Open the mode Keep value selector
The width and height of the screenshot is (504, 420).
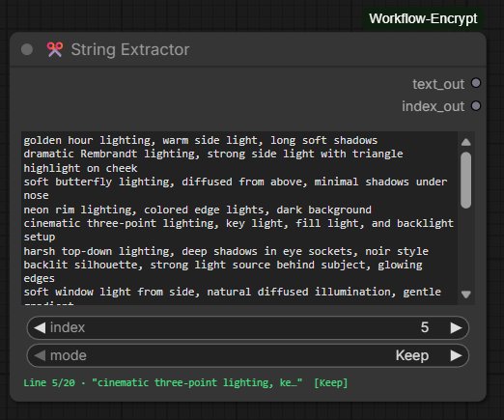pyautogui.click(x=412, y=355)
